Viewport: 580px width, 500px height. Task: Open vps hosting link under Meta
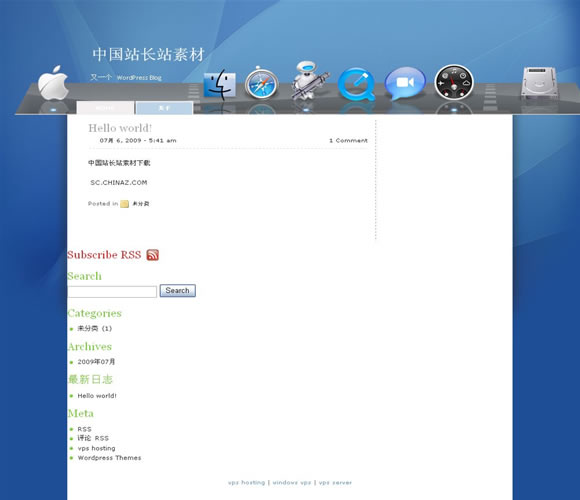[96, 448]
